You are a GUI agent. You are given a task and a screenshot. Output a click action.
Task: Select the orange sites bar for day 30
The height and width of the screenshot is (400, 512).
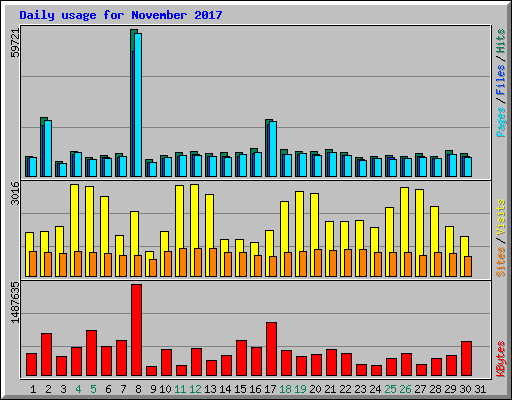tap(468, 266)
